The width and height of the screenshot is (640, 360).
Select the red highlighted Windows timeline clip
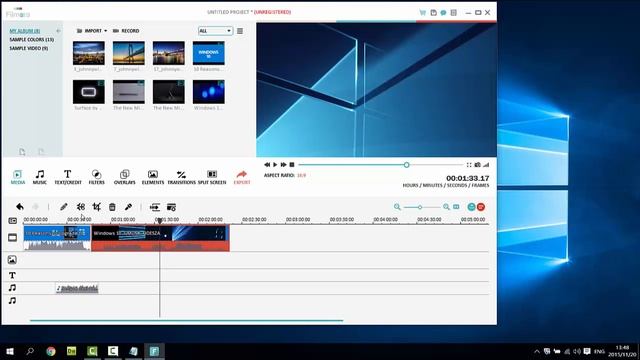coord(160,238)
